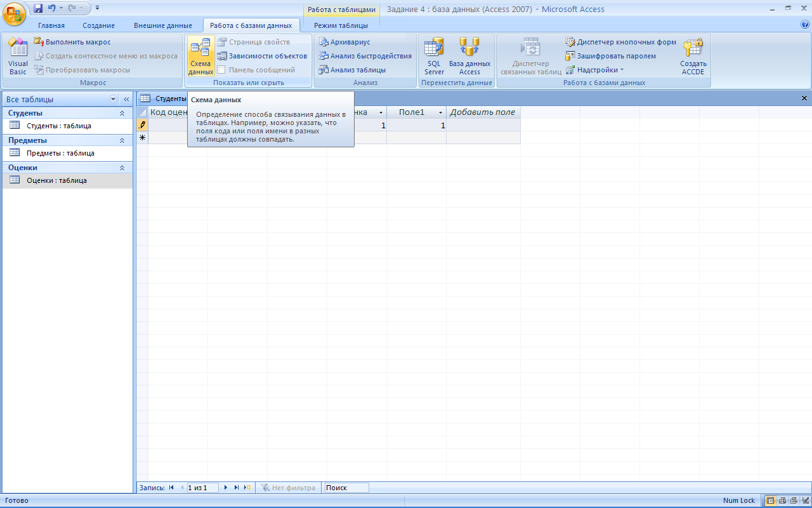Collapse the Студенты group in navigation pane
Screen dimensions: 812x508
pyautogui.click(x=122, y=113)
